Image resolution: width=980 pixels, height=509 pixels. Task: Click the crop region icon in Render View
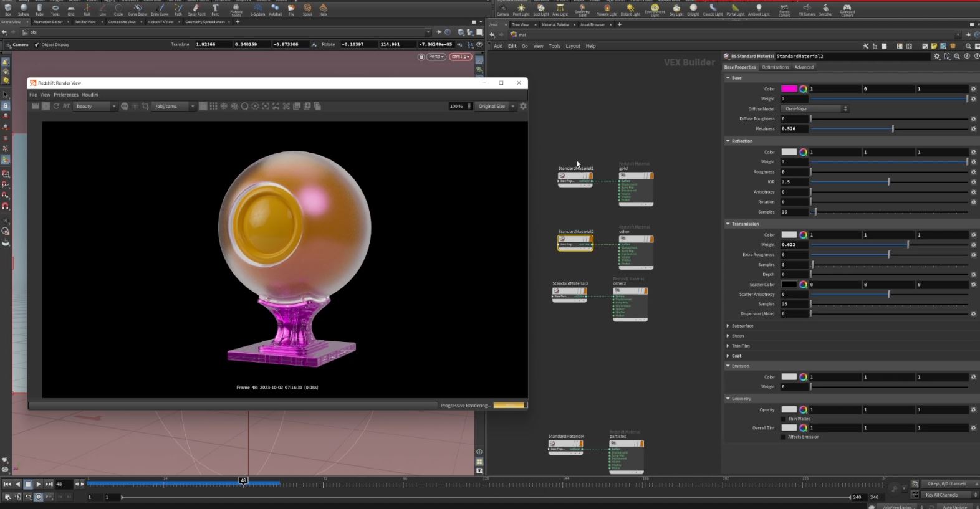click(145, 107)
